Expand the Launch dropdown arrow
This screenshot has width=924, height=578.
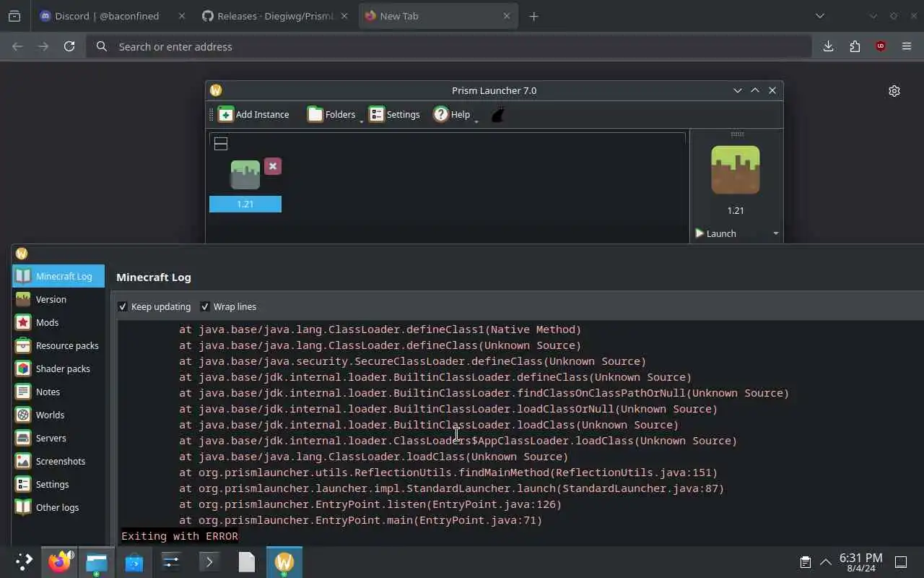[x=776, y=233]
